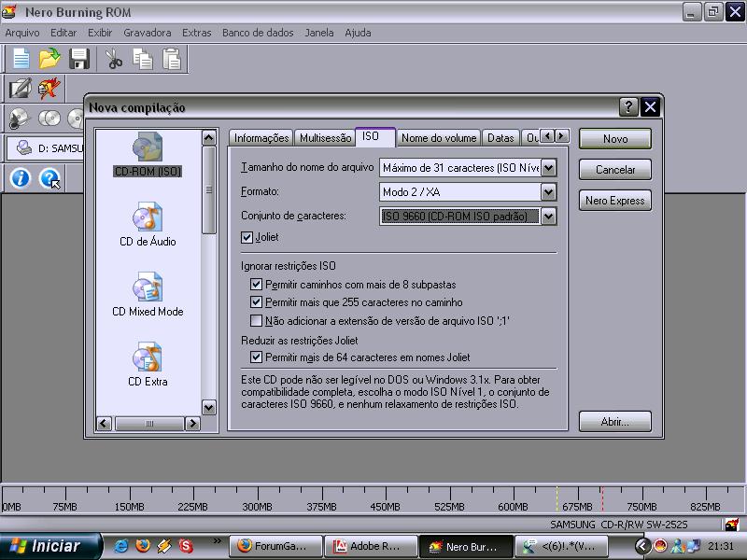
Task: Open the Ajuda menu
Action: [x=358, y=33]
